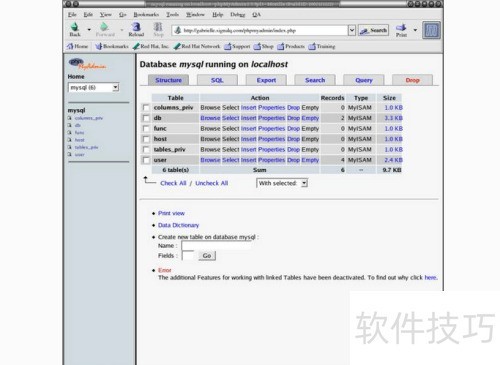Click the browse icon beside user in sidebar
Screen dimensions: 500x365
(x=70, y=154)
